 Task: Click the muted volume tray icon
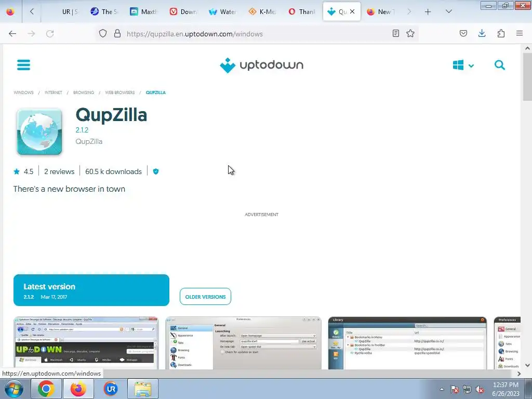pyautogui.click(x=480, y=390)
